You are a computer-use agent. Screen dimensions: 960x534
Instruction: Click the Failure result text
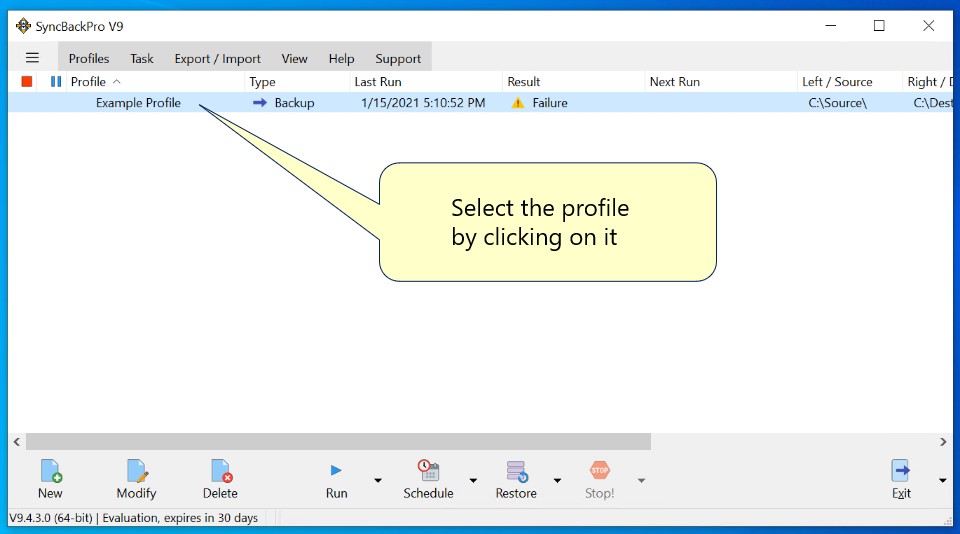coord(550,103)
